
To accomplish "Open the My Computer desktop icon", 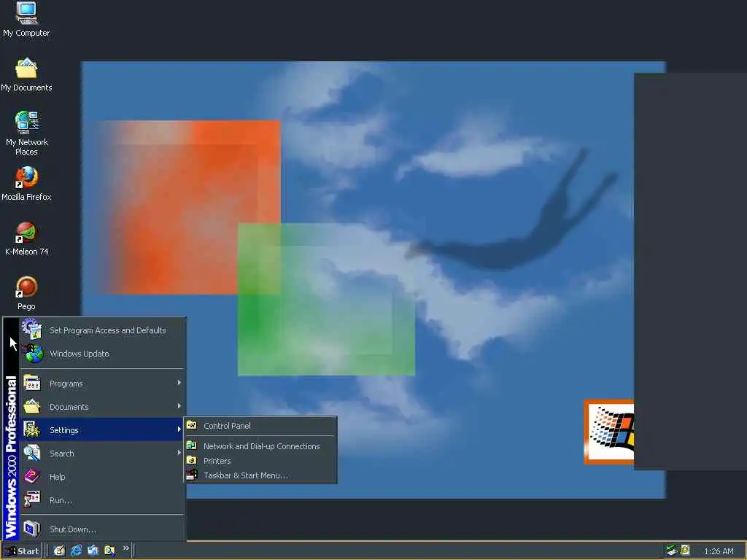I will coord(26,19).
